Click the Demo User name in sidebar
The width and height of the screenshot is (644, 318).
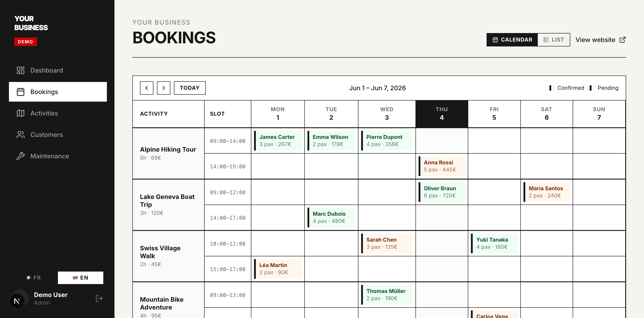click(x=51, y=295)
